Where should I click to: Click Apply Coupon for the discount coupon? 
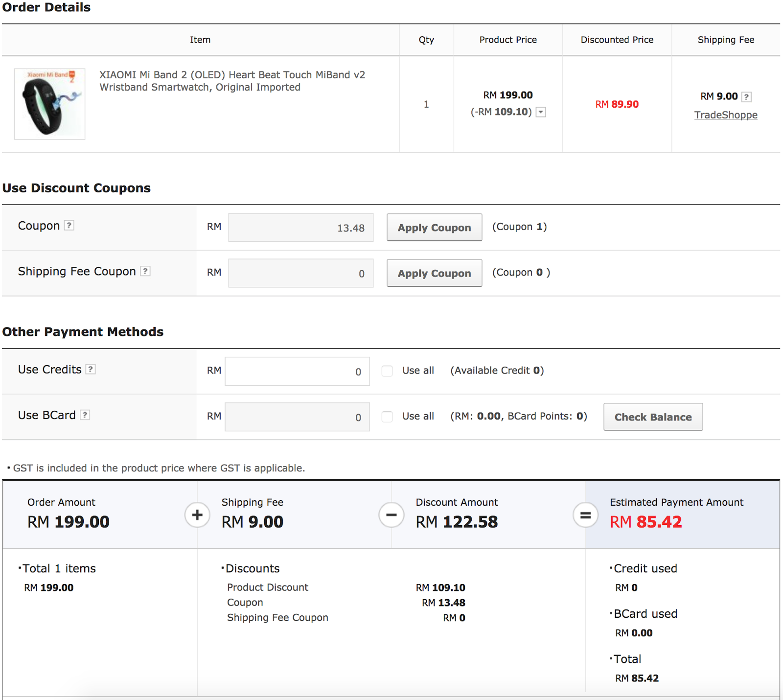click(x=435, y=227)
